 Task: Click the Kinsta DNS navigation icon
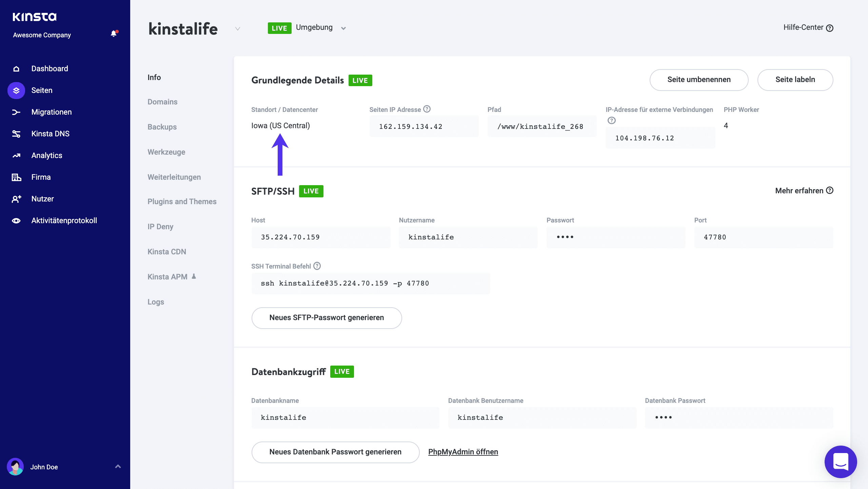pos(16,134)
